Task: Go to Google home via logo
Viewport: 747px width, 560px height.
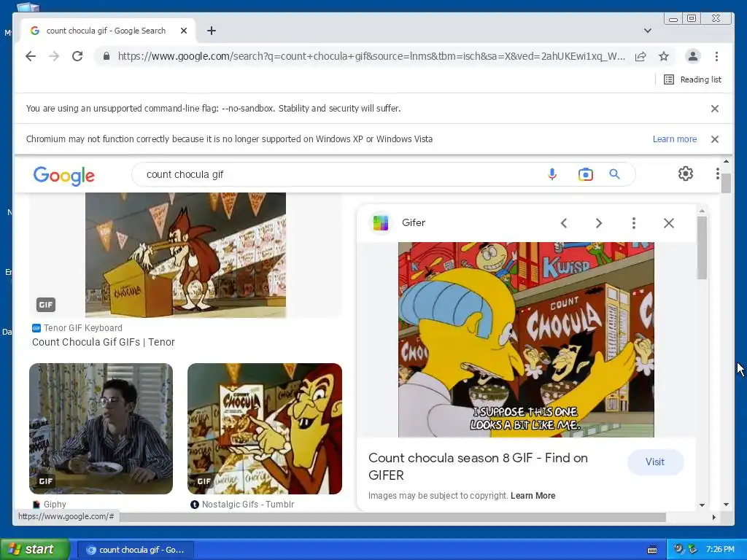Action: (x=64, y=176)
